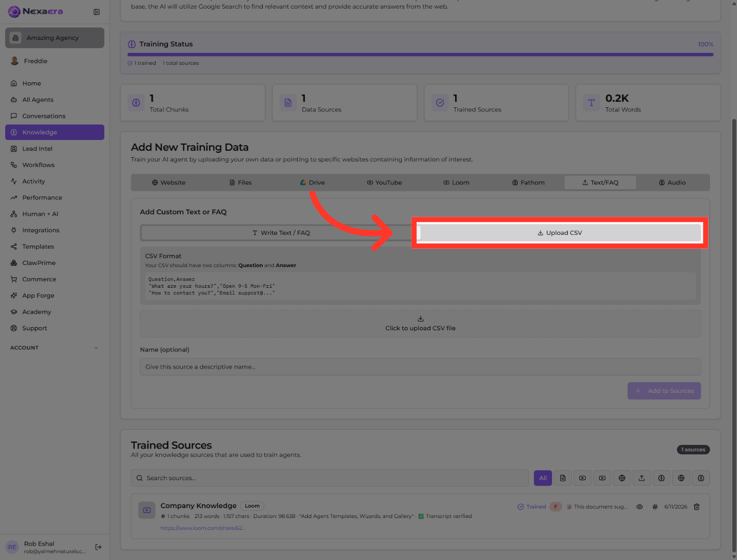Screen dimensions: 737x560
Task: Select the Loom tab
Action: [456, 183]
